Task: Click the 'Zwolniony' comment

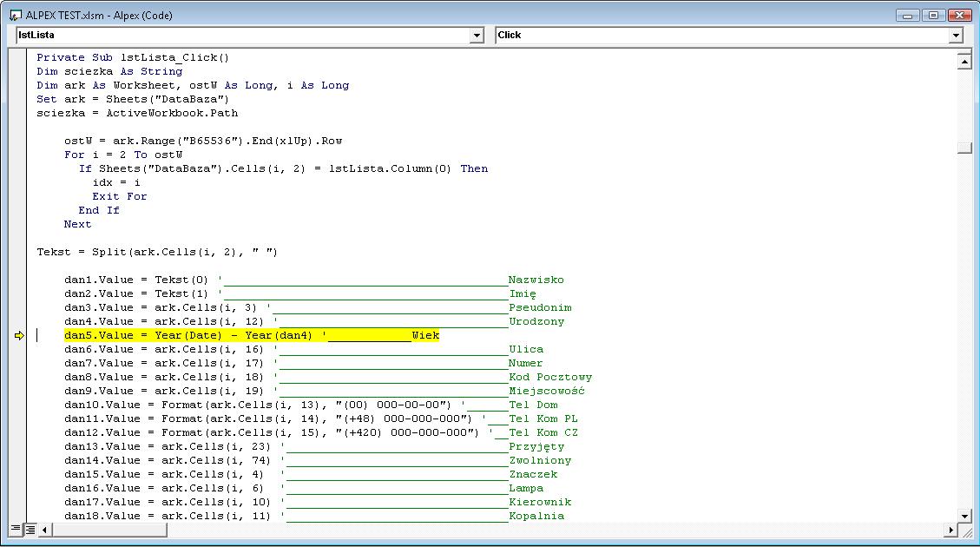Action: tap(540, 461)
